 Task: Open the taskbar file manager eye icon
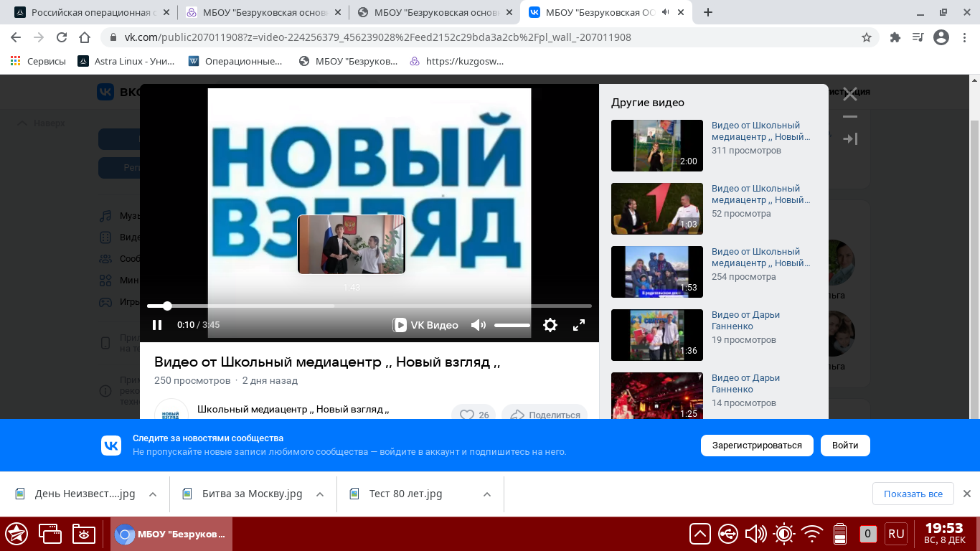click(x=84, y=534)
